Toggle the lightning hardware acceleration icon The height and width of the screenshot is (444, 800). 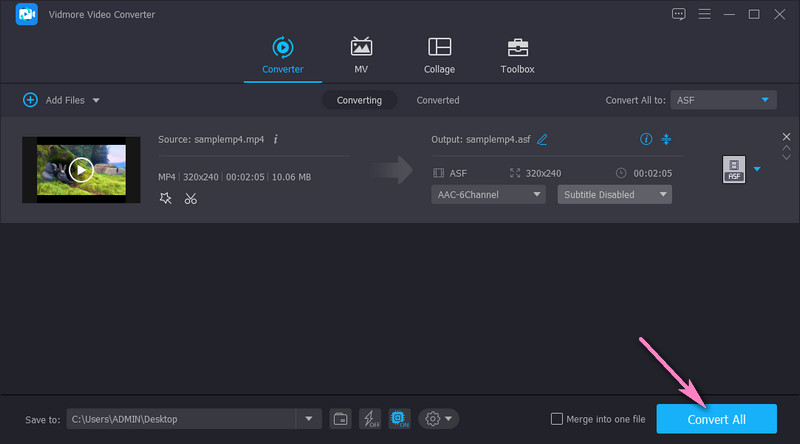coord(369,418)
